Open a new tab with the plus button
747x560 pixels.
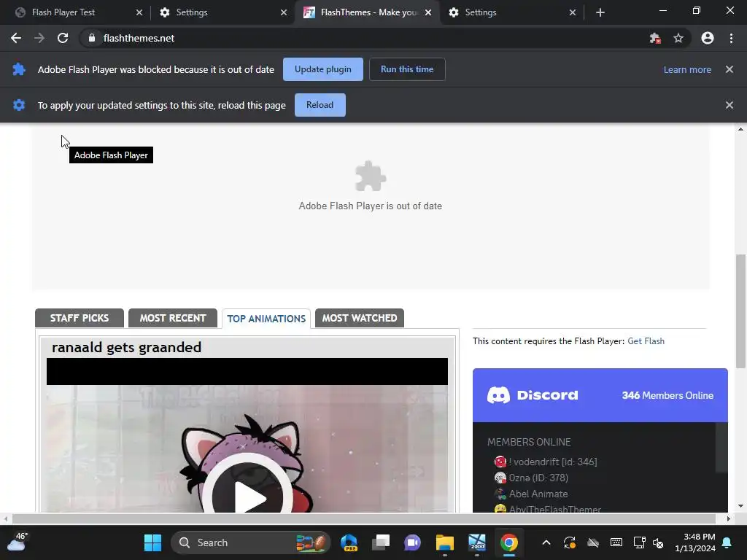[600, 12]
